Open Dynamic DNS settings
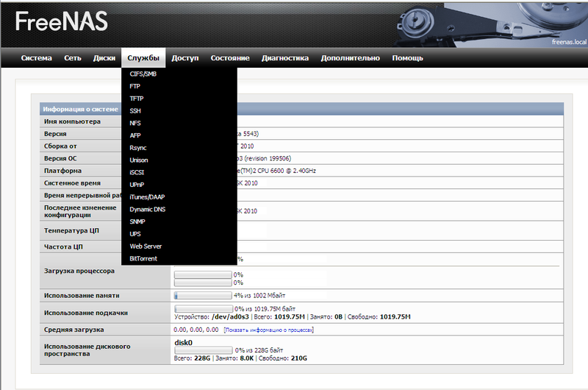This screenshot has width=588, height=390. click(x=148, y=210)
